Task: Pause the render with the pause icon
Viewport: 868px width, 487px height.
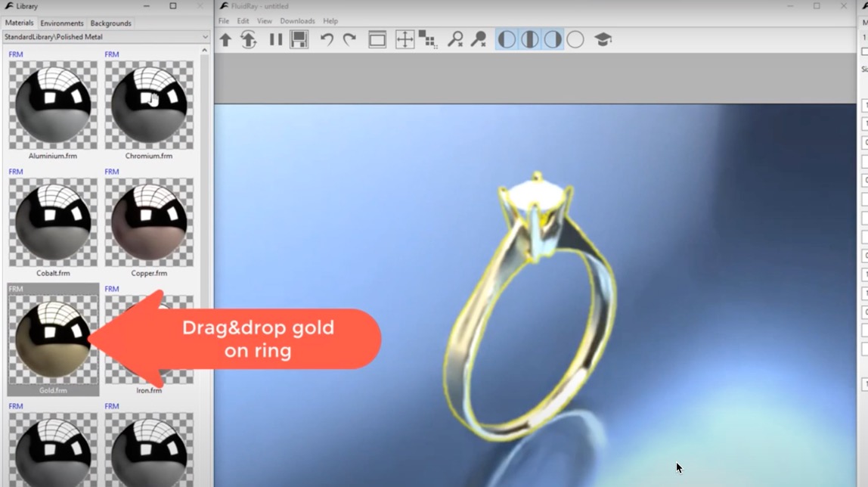Action: [x=276, y=40]
